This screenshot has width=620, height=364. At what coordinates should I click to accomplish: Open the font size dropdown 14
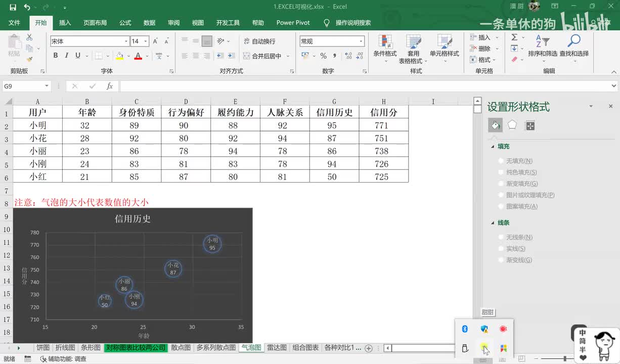pos(146,41)
